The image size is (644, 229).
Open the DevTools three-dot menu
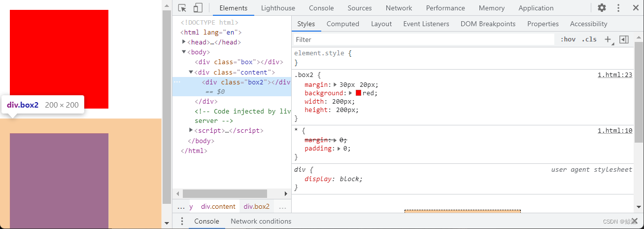618,8
